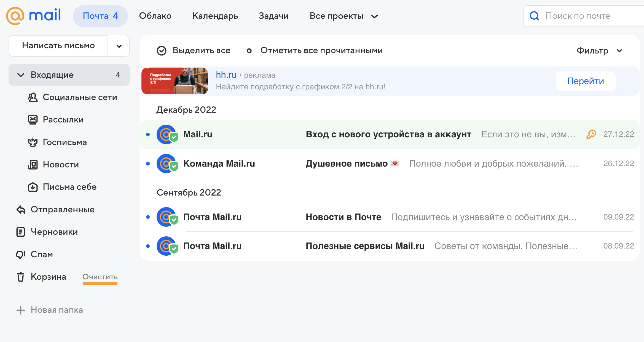Open the hh.ru ad link
This screenshot has width=644, height=342.
[226, 75]
